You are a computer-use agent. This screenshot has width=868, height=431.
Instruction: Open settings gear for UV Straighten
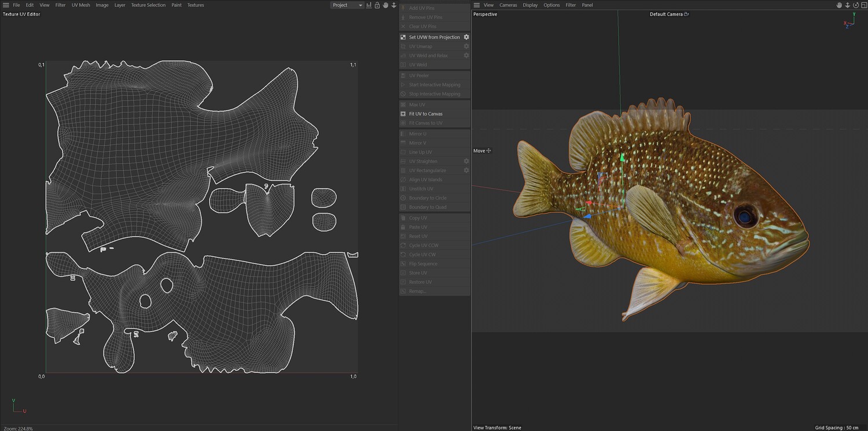[x=466, y=161]
